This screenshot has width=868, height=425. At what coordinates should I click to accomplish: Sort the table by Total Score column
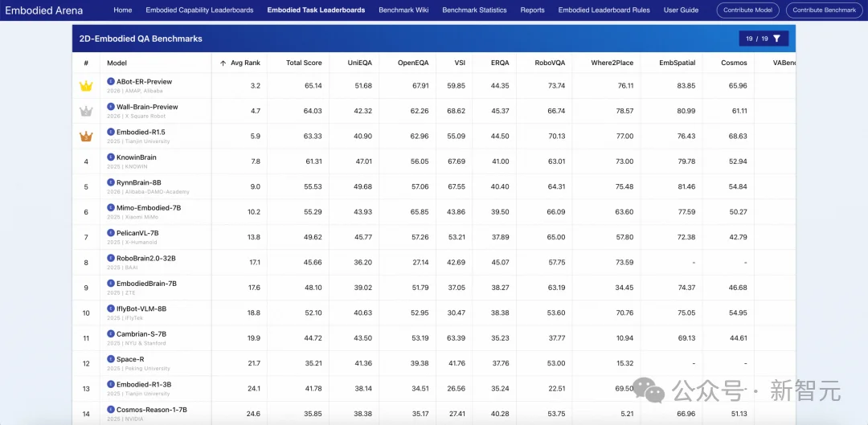pos(304,63)
